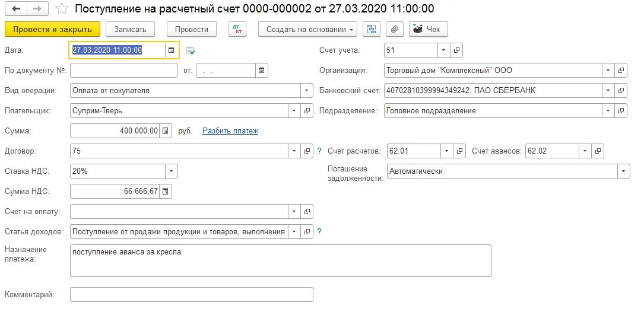
Task: Click the Сумма field showing 400 000,00
Action: 115,131
